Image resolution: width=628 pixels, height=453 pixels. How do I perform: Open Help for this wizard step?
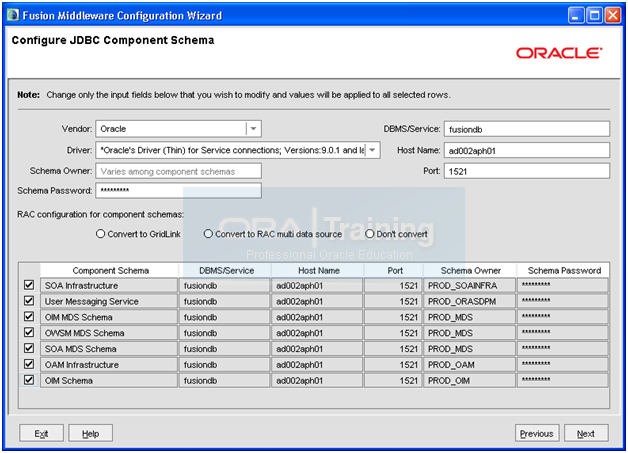pyautogui.click(x=91, y=433)
